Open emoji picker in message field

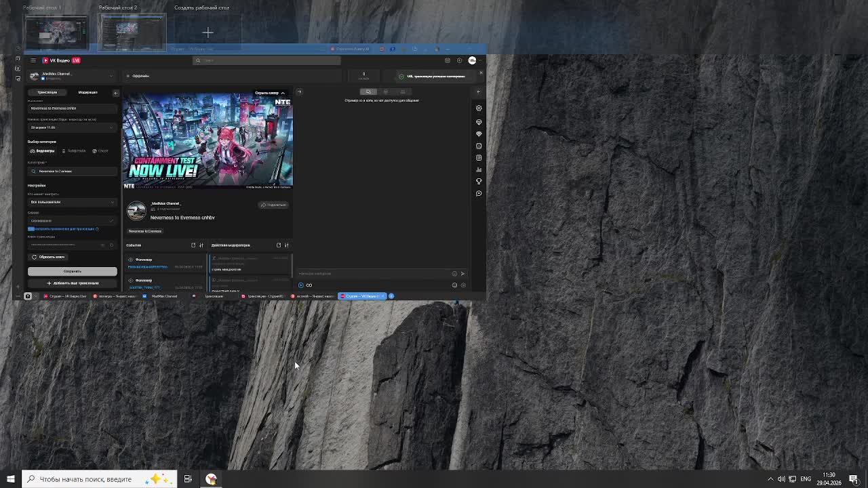click(x=454, y=274)
